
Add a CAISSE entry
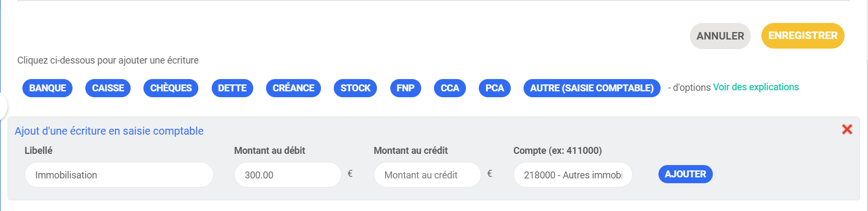108,88
